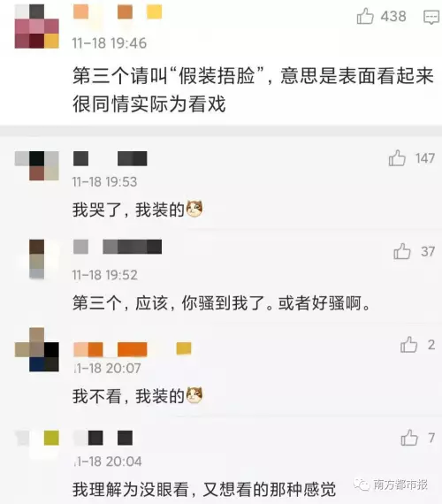
Task: Like the reply with 37 likes
Action: tap(402, 251)
